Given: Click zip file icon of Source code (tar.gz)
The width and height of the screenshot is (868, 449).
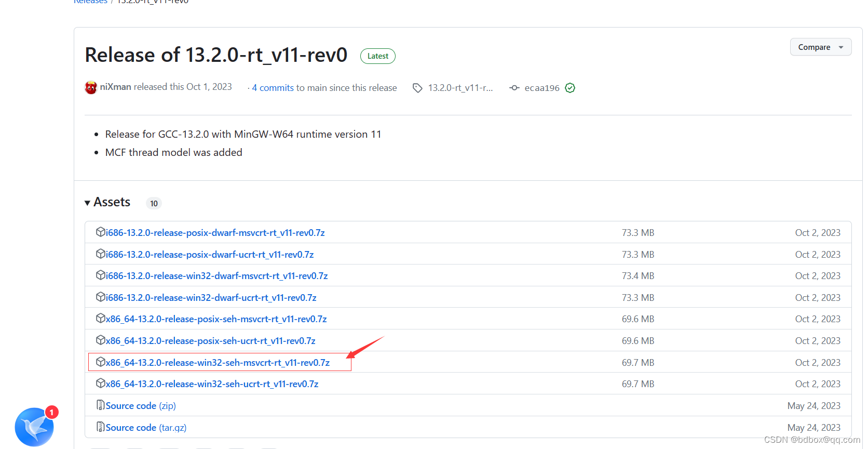Looking at the screenshot, I should (x=101, y=427).
